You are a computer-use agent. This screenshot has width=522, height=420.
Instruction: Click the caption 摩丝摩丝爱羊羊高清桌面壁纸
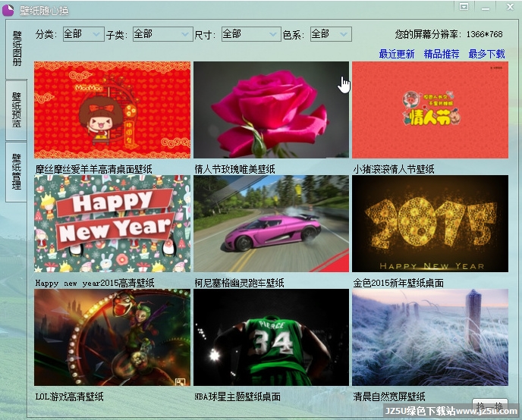pyautogui.click(x=93, y=169)
